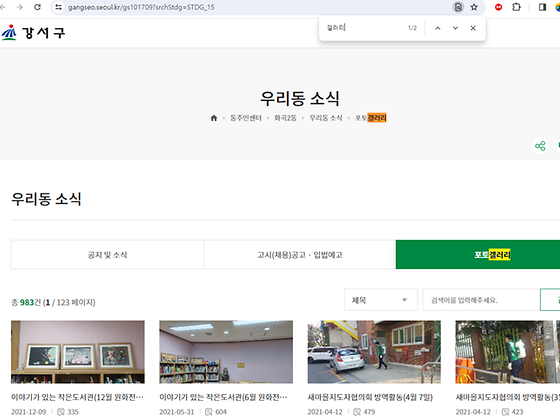Close the find-in-page bar
The width and height of the screenshot is (560, 418).
(x=473, y=28)
